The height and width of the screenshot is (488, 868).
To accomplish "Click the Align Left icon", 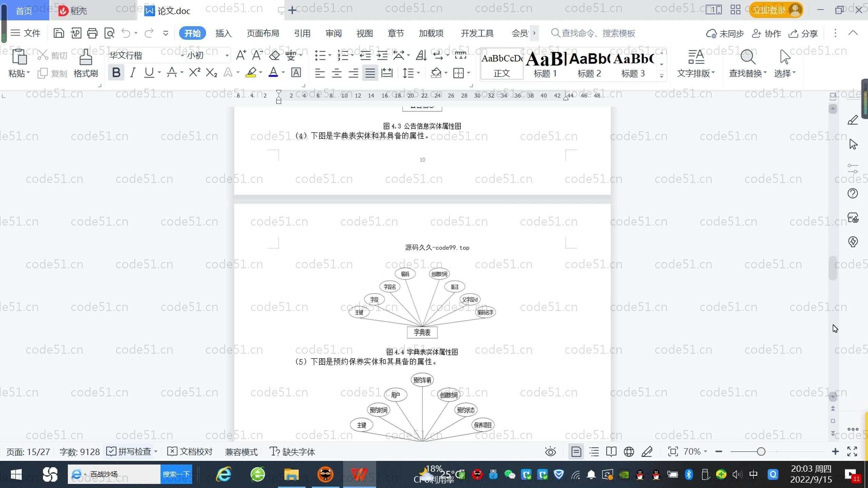I will pyautogui.click(x=320, y=73).
